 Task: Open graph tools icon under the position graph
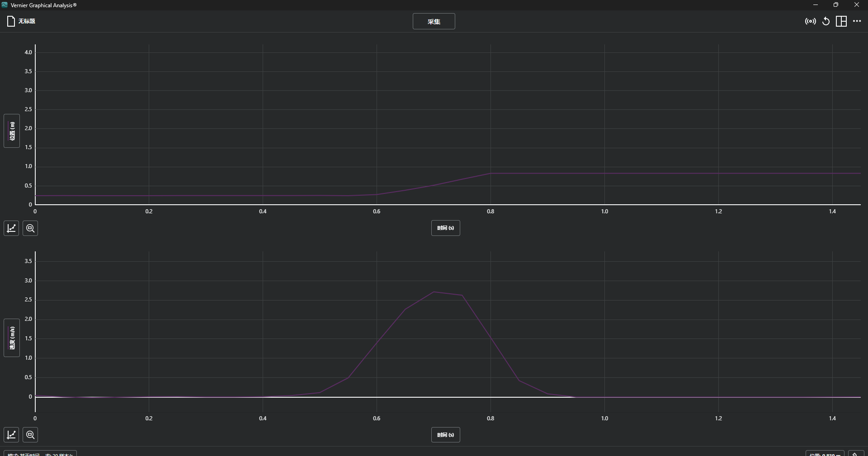coord(11,228)
